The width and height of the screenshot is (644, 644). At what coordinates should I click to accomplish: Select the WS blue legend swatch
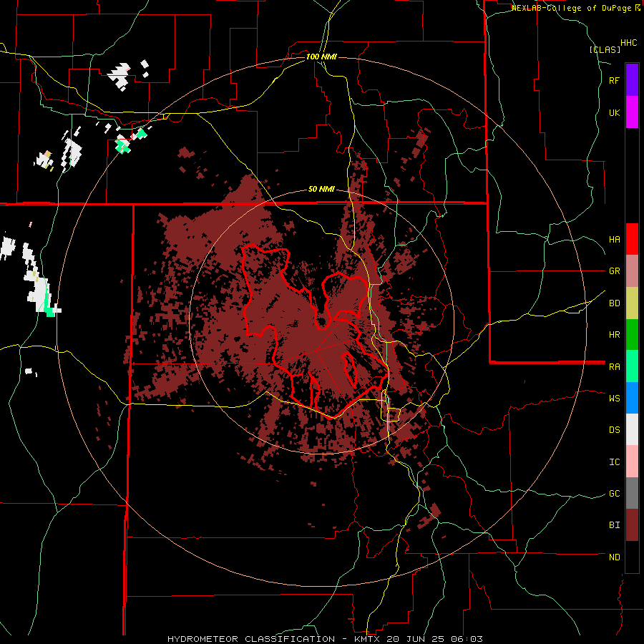coord(632,398)
